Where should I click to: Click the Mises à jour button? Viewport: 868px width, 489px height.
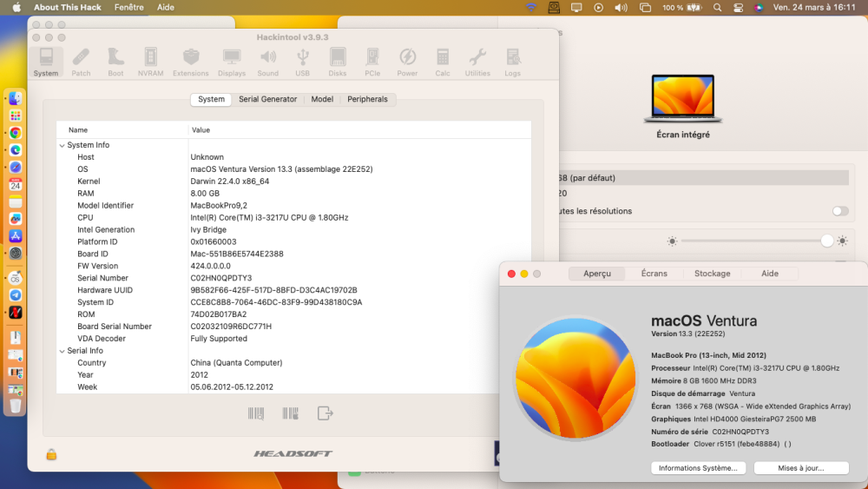point(801,468)
